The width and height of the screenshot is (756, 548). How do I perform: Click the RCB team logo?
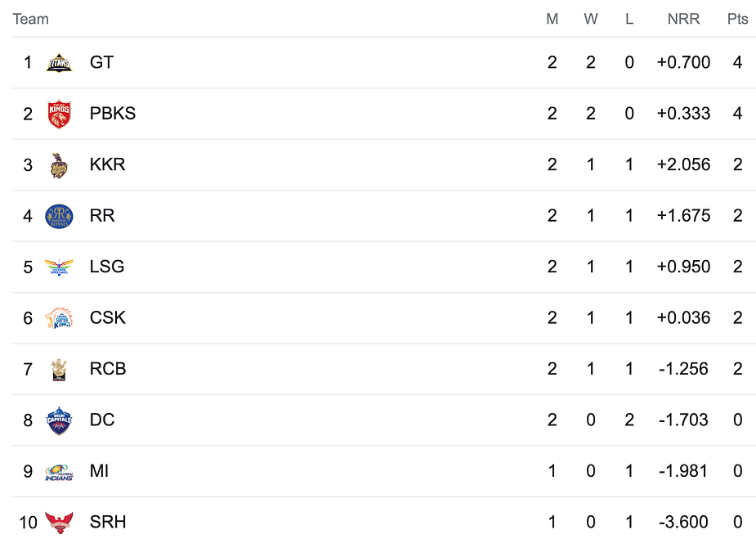coord(59,370)
